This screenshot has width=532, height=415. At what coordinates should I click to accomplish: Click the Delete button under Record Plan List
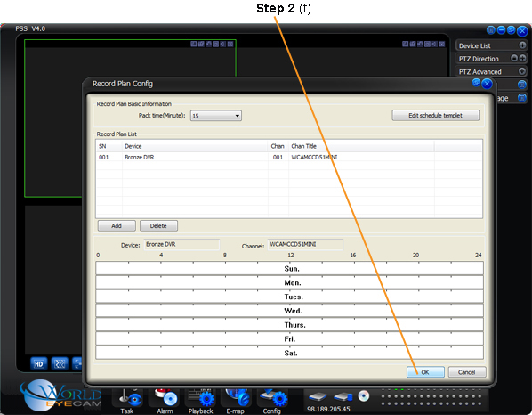pyautogui.click(x=158, y=226)
